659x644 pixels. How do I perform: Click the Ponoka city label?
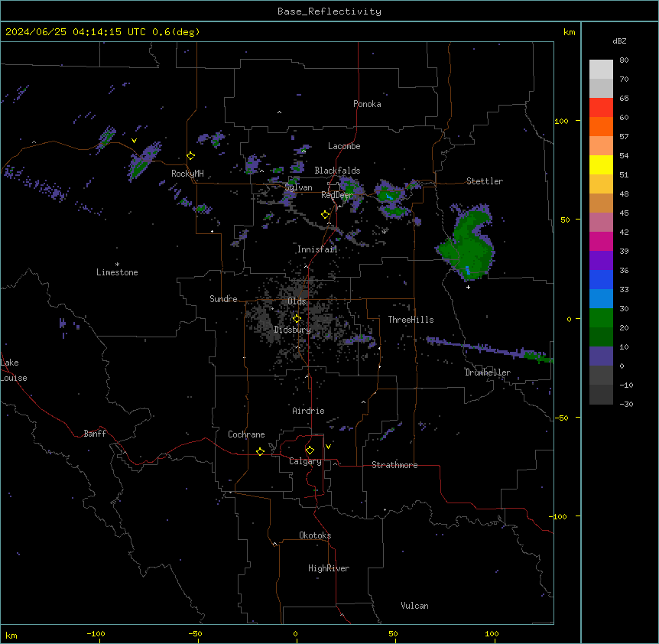coord(367,104)
